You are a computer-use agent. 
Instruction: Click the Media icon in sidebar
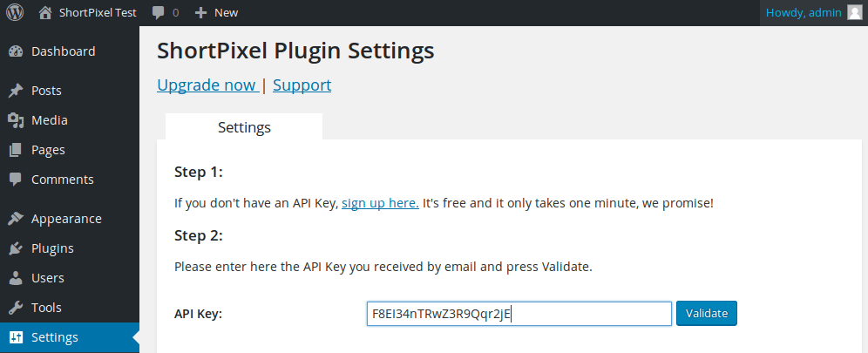pyautogui.click(x=16, y=120)
